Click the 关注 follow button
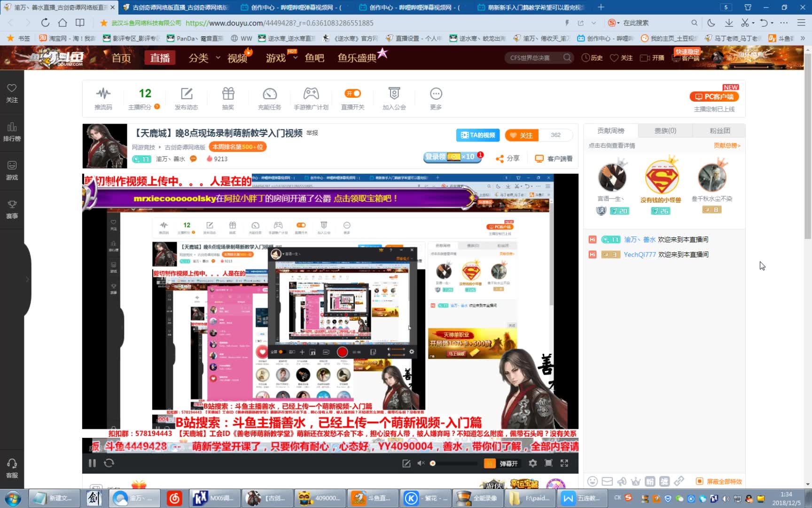The width and height of the screenshot is (812, 508). click(522, 135)
